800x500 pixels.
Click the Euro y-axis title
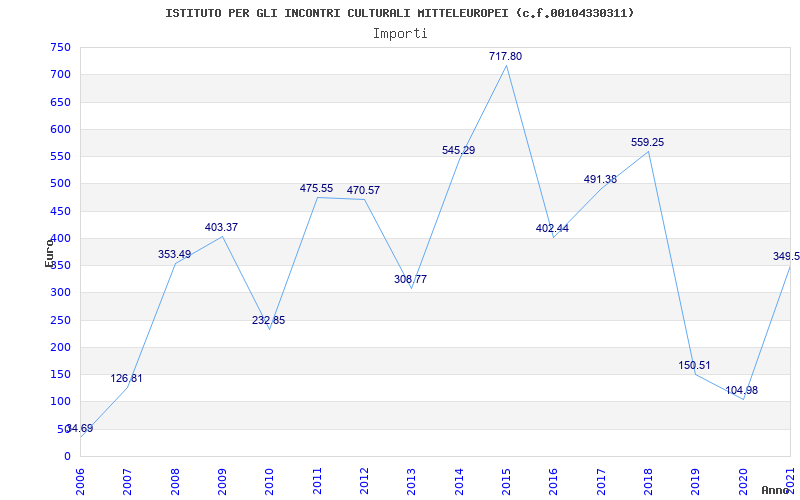49,253
